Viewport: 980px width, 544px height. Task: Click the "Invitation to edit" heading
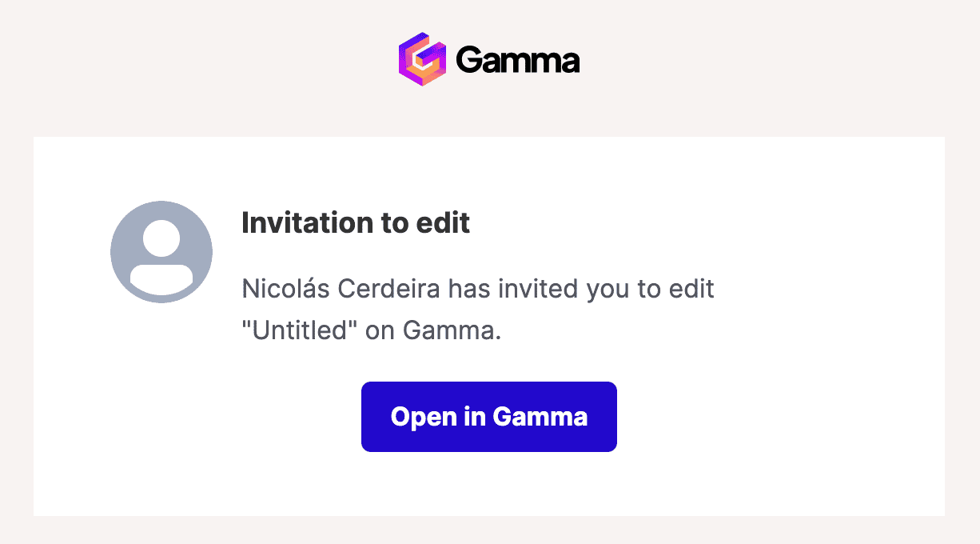point(356,222)
